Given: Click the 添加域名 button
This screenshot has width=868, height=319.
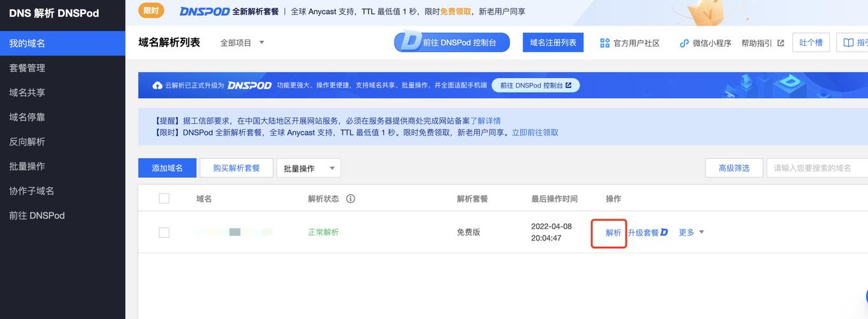Looking at the screenshot, I should point(167,168).
